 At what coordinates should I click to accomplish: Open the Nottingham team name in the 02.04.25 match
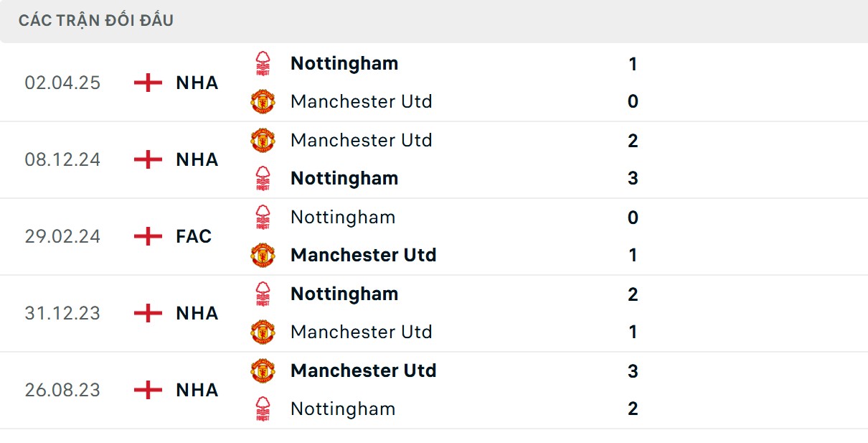pyautogui.click(x=344, y=63)
